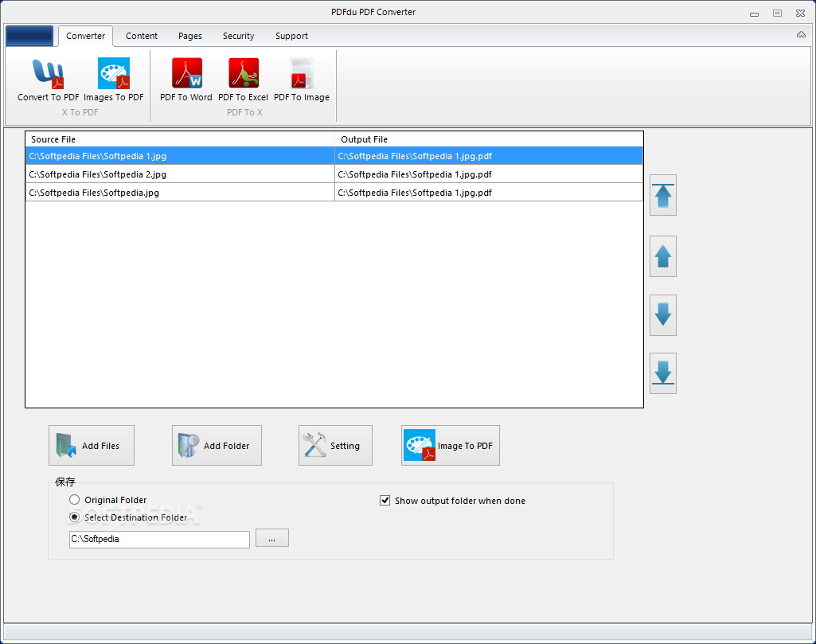Open the PDF To Image converter

tap(302, 80)
